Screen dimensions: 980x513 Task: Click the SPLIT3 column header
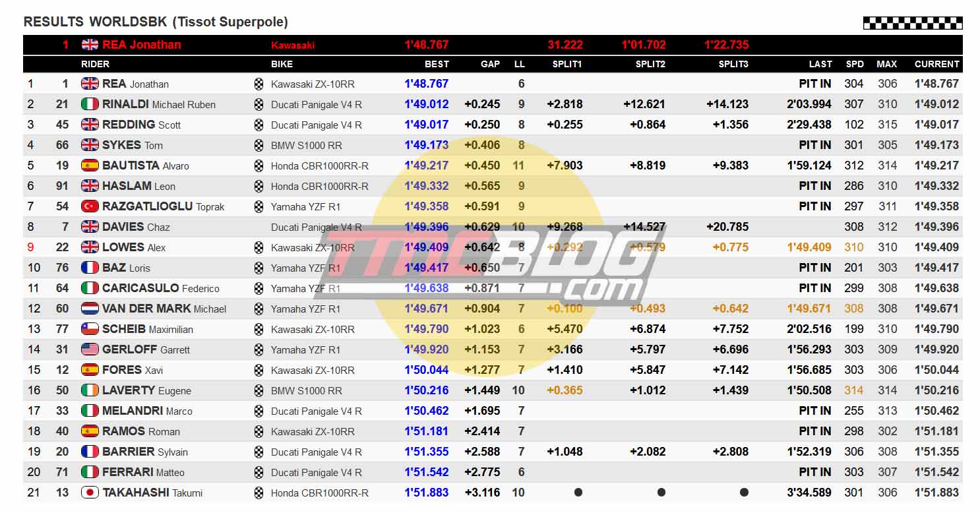733,64
